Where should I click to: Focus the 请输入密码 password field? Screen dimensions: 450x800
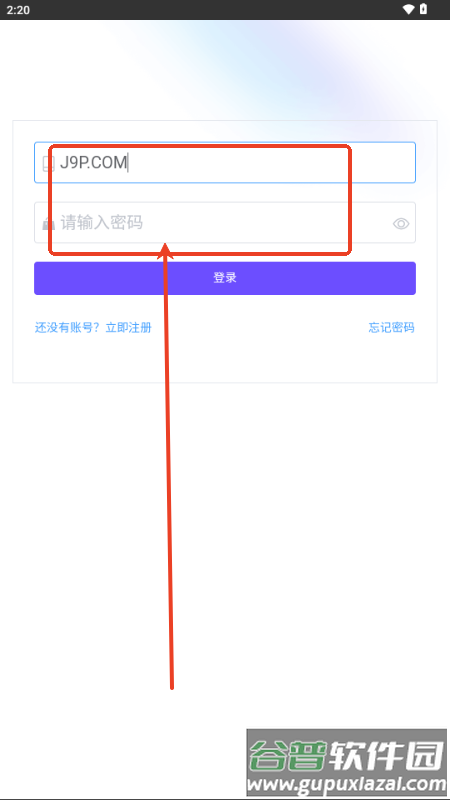tap(225, 222)
